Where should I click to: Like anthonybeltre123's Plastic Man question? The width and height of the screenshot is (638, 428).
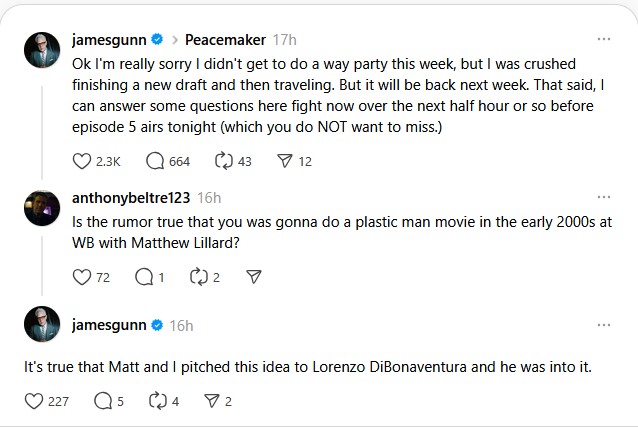83,277
